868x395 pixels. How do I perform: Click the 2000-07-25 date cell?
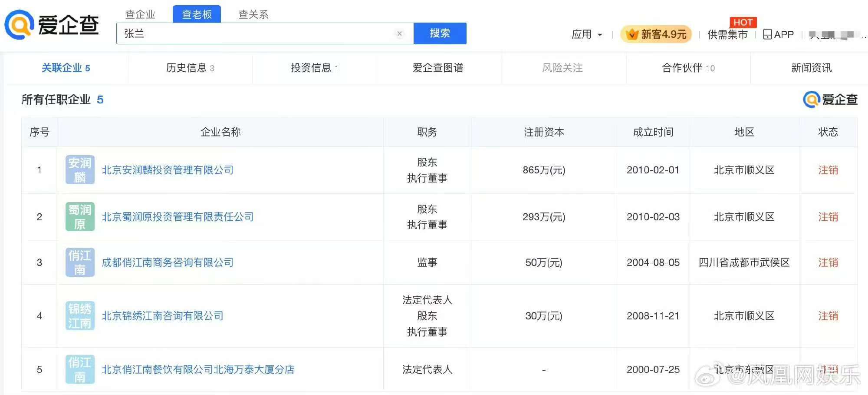(653, 369)
